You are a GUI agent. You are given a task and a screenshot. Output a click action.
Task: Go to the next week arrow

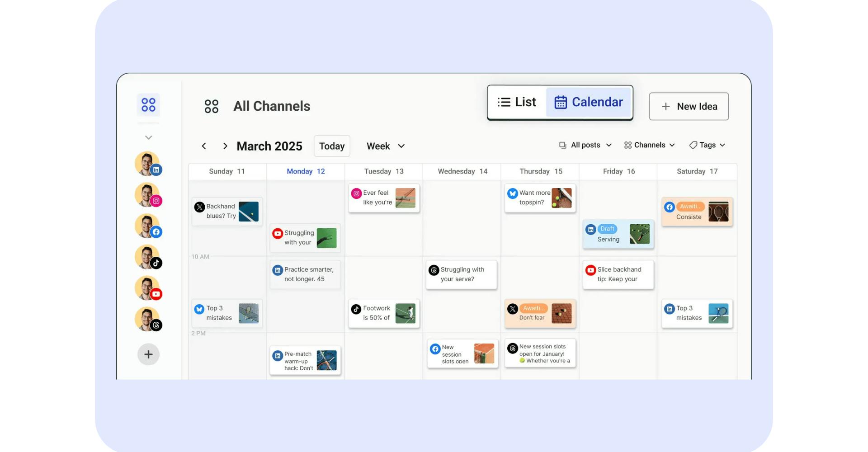(225, 146)
